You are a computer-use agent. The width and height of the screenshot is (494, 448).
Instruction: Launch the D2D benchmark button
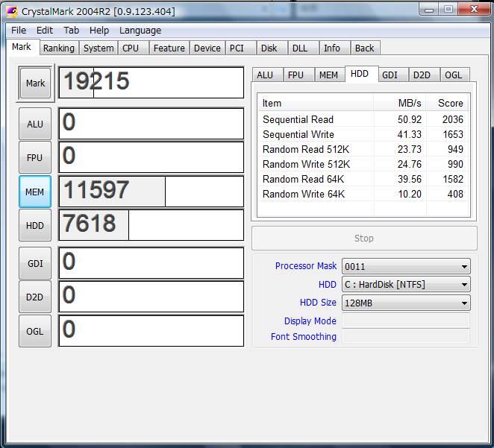35,297
